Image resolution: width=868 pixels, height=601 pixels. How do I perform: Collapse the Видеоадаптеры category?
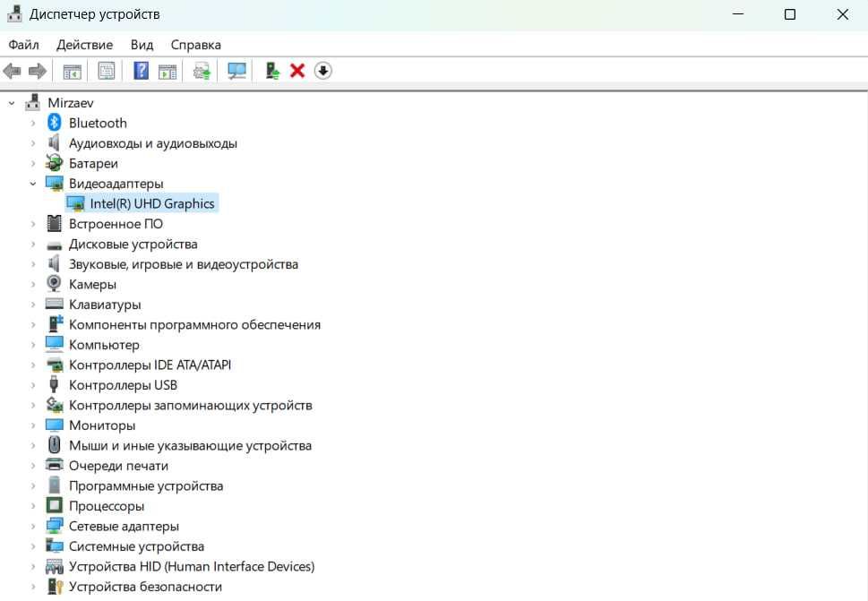coord(32,184)
